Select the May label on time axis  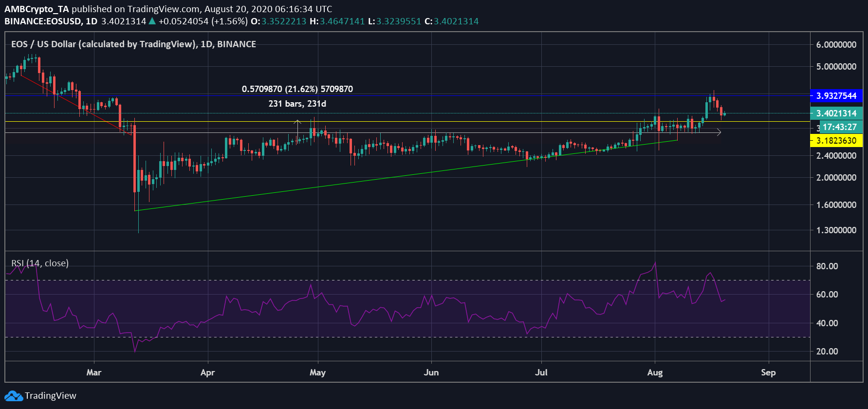[317, 372]
